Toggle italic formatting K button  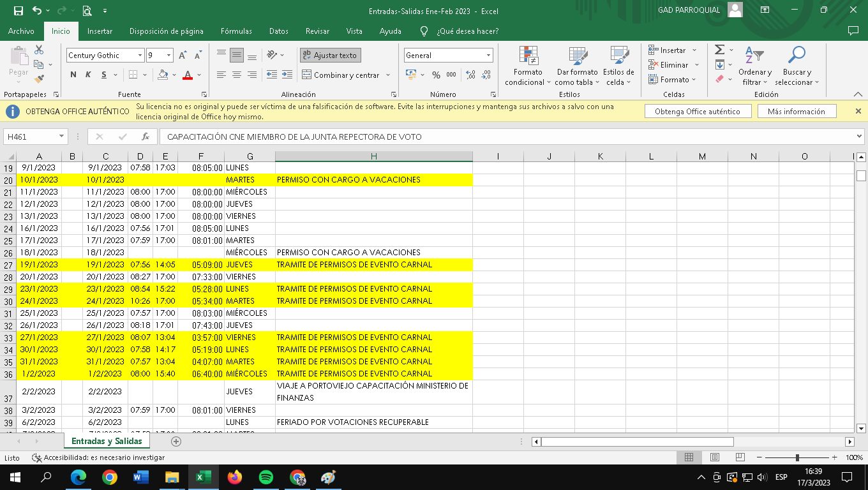(x=88, y=75)
